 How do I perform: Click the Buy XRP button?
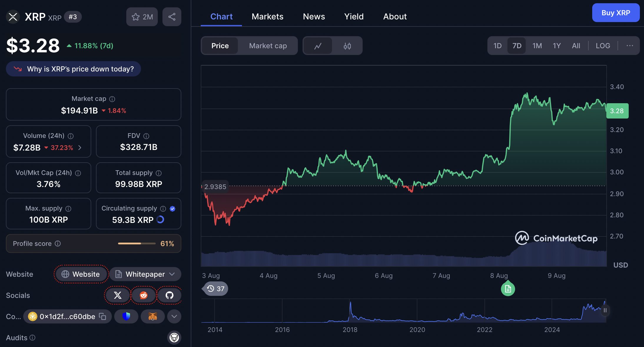coord(616,13)
